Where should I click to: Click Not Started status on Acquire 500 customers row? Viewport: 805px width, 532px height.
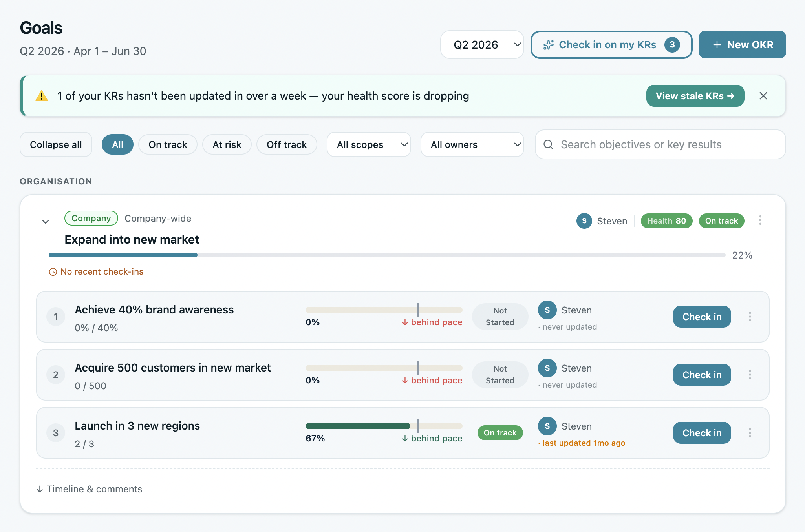(500, 375)
